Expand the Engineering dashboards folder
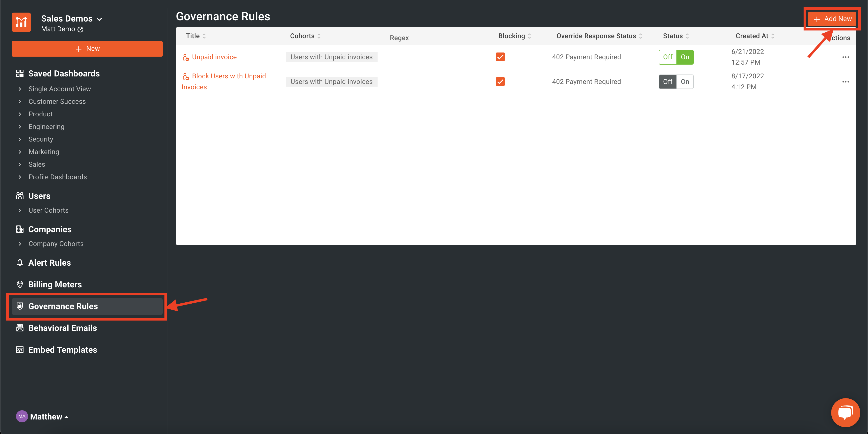 (20, 127)
